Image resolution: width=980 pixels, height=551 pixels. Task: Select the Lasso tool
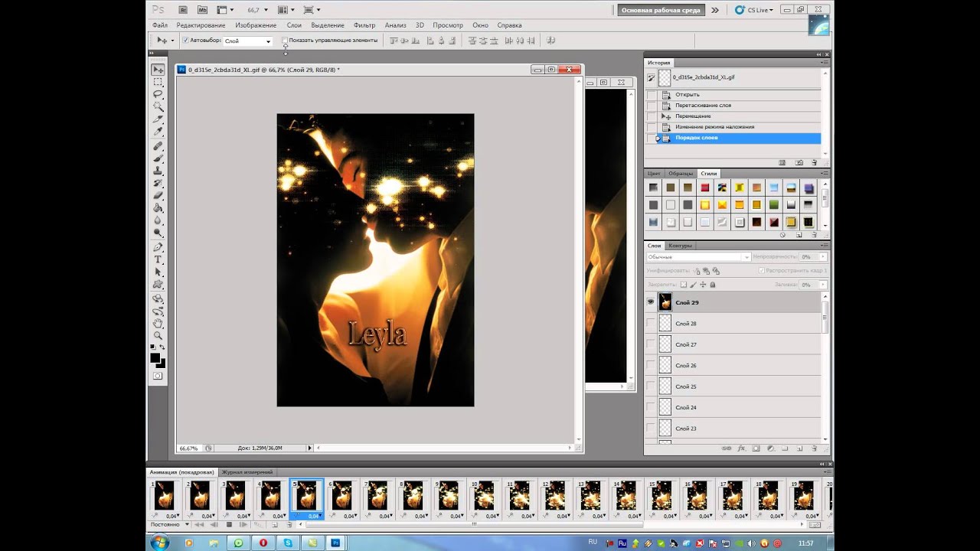click(x=158, y=94)
